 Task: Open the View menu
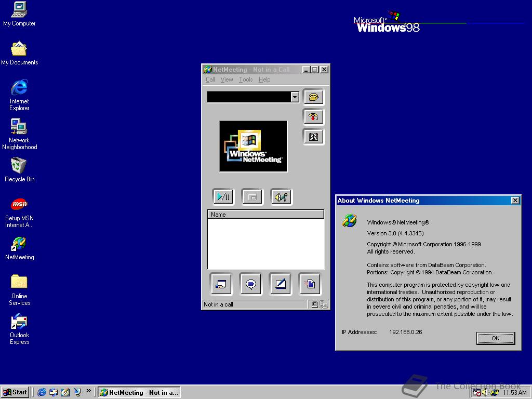pos(227,79)
